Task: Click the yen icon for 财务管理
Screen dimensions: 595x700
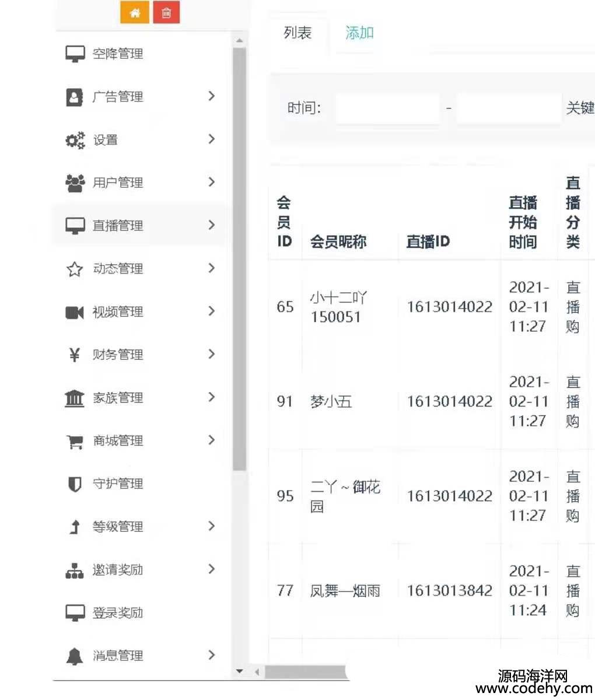Action: pos(75,355)
